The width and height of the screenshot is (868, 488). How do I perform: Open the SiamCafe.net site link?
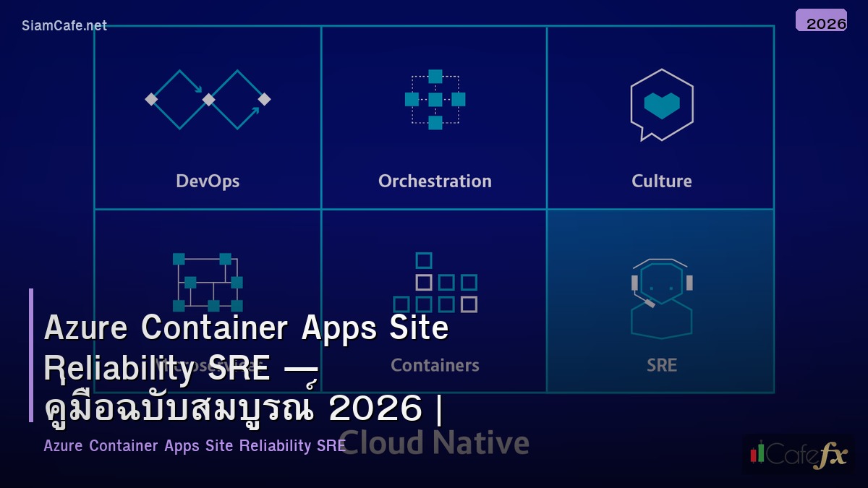63,24
